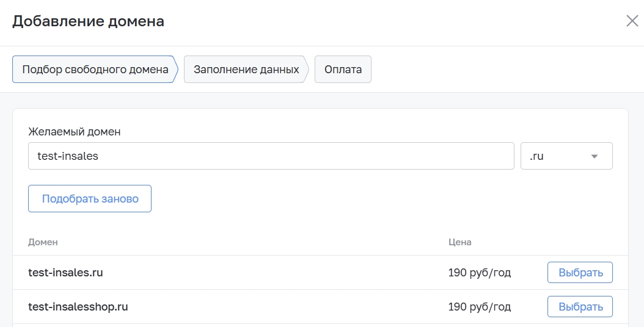644x327 pixels.
Task: Click the dropdown arrow next to .ru
Action: [594, 156]
